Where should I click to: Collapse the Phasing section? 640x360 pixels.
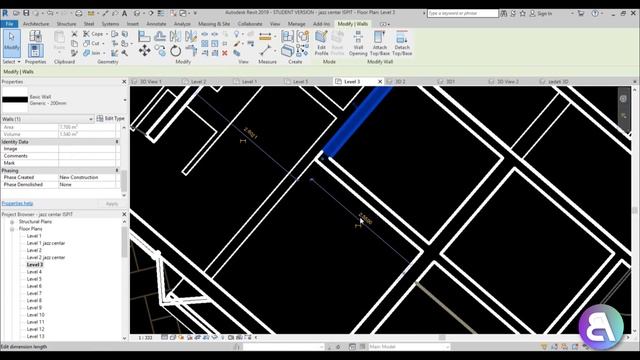point(117,170)
